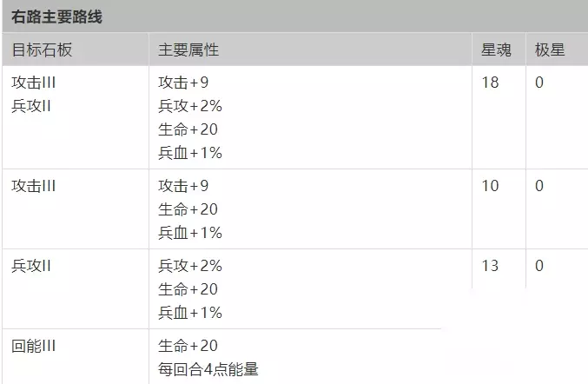
Task: Click 兵攻II in the first row
Action: coord(32,107)
